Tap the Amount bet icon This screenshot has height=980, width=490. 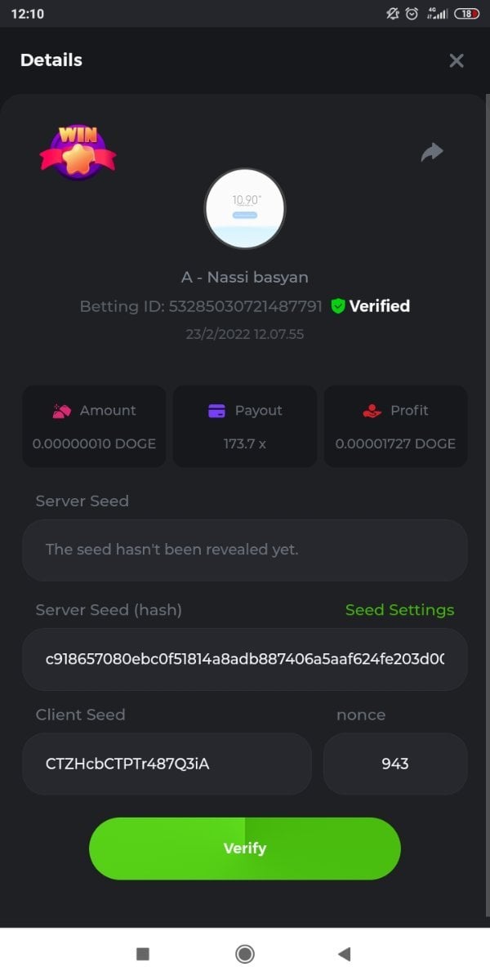[62, 411]
